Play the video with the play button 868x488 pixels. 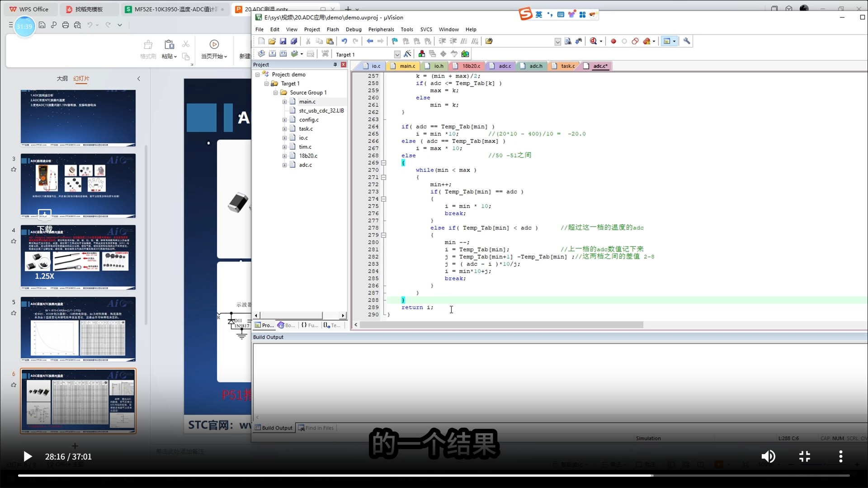pyautogui.click(x=27, y=456)
